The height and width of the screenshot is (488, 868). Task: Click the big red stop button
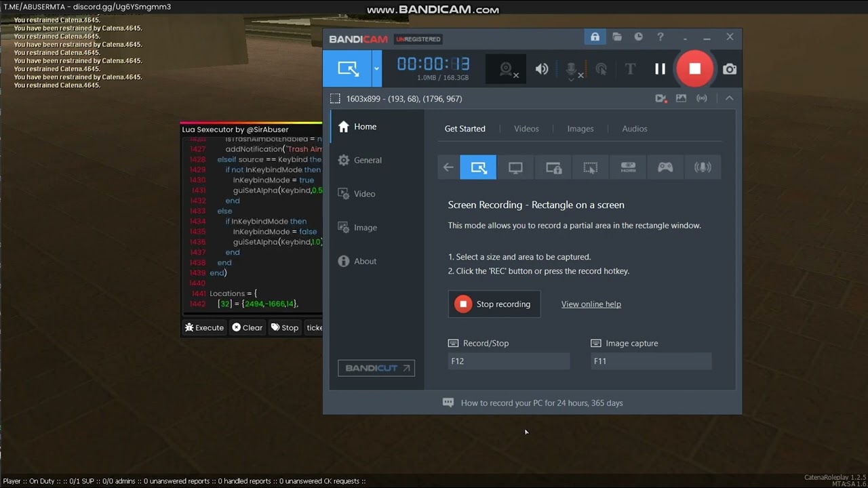pos(694,68)
